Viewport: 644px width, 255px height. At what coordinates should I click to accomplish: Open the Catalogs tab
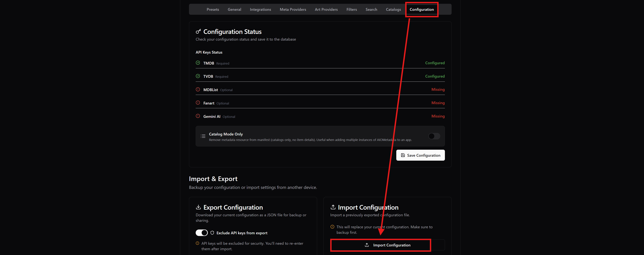click(x=393, y=9)
